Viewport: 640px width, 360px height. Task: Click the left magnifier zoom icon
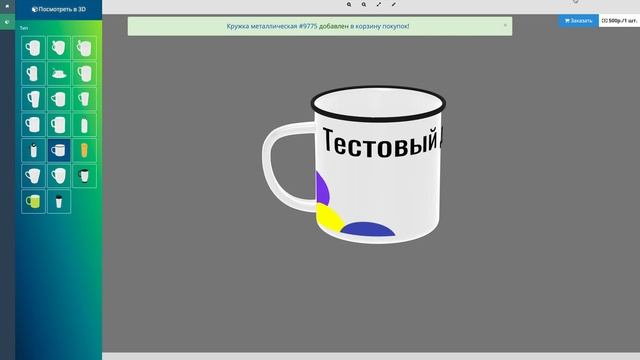pos(349,4)
